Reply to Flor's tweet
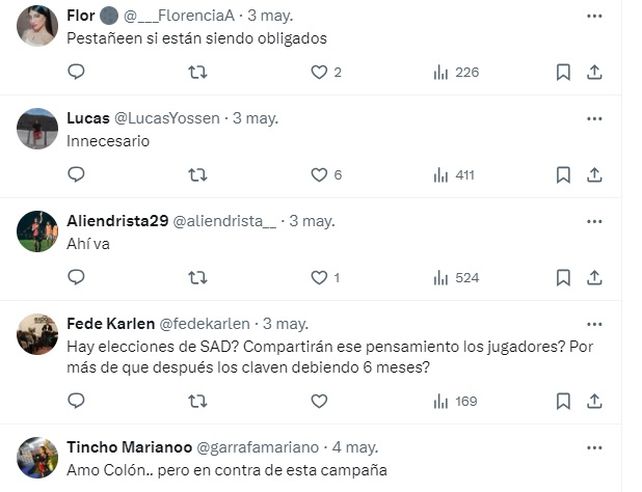 76,72
